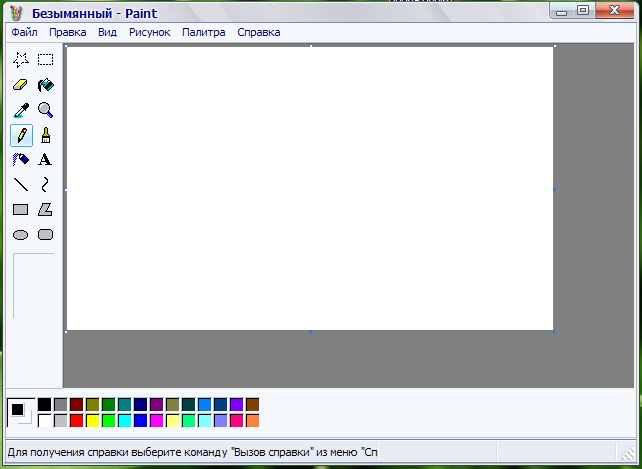This screenshot has width=642, height=469.
Task: Choose the bright blue swatch in bottom row
Action: click(140, 421)
